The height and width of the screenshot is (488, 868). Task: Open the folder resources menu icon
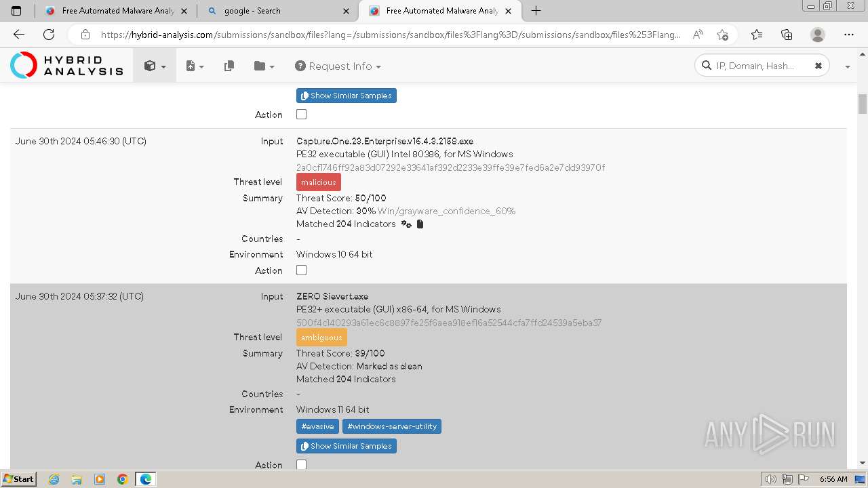pos(264,66)
